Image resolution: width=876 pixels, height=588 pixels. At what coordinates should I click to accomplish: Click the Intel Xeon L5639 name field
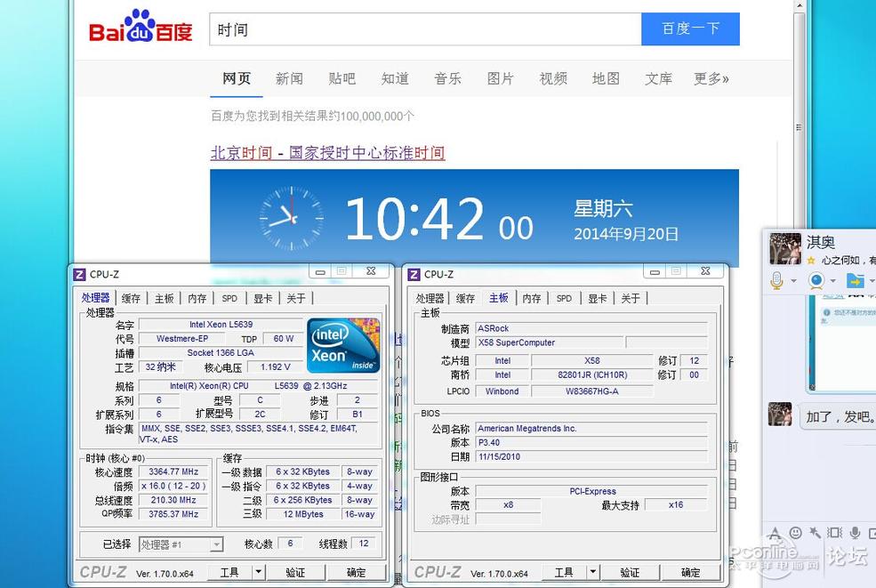(x=221, y=324)
